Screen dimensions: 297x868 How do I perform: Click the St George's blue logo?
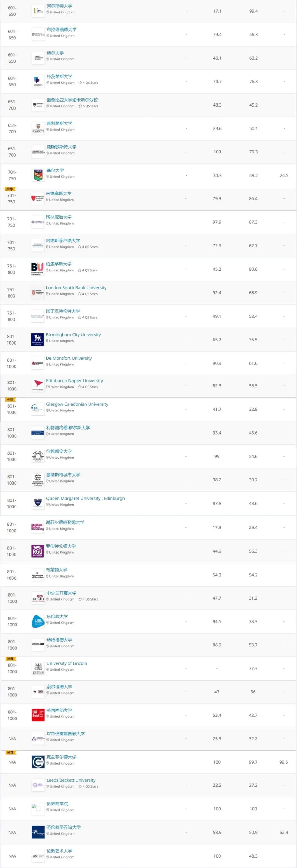(x=38, y=832)
